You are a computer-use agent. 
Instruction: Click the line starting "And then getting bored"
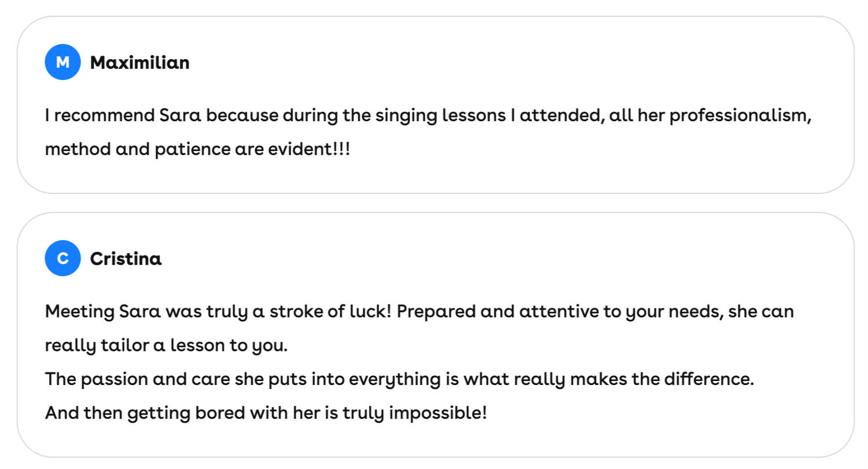pos(266,413)
